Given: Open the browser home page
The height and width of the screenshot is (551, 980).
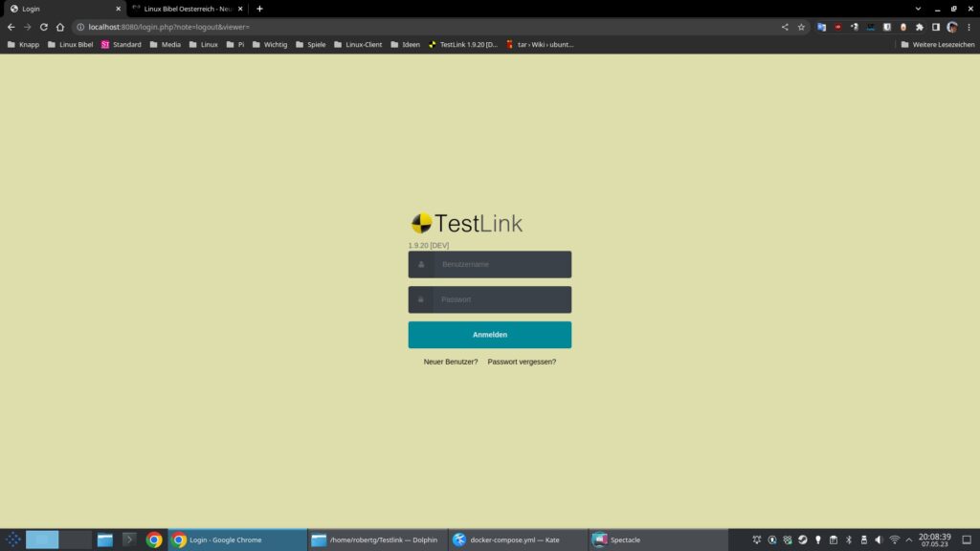Looking at the screenshot, I should (60, 27).
